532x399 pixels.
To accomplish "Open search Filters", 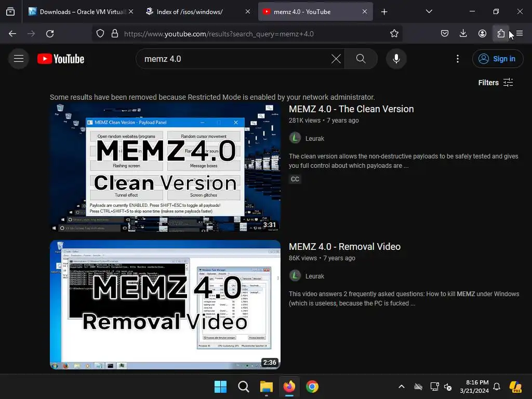I will coord(495,83).
